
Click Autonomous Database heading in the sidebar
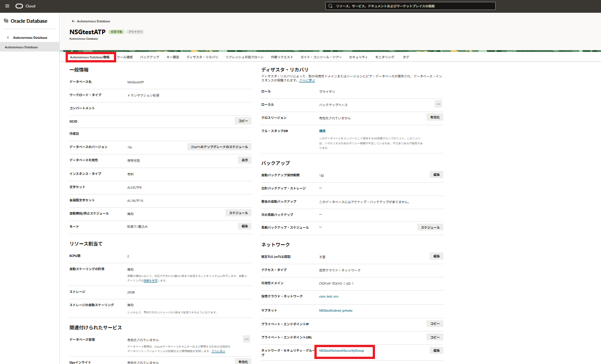pyautogui.click(x=30, y=37)
